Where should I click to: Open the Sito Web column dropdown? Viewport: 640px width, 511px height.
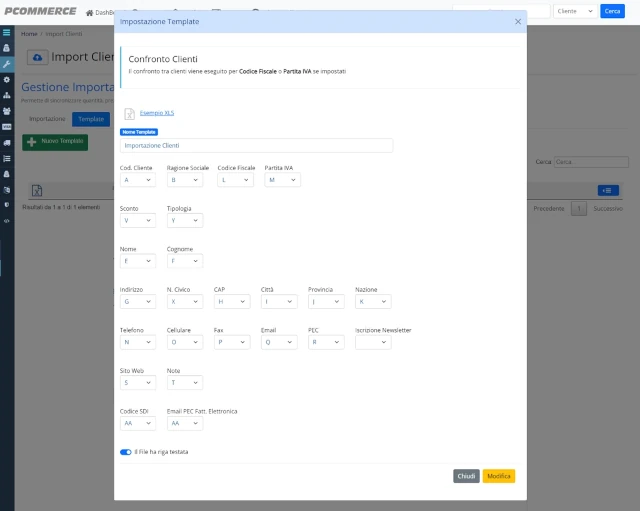[x=138, y=382]
